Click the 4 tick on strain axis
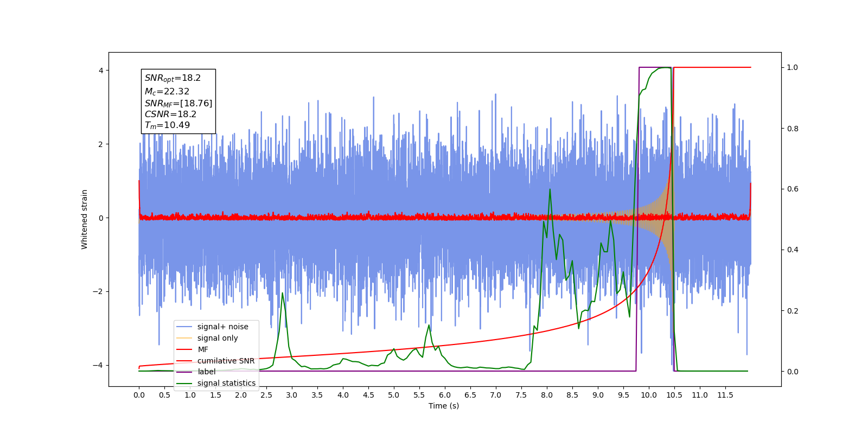The width and height of the screenshot is (868, 434). click(x=101, y=71)
